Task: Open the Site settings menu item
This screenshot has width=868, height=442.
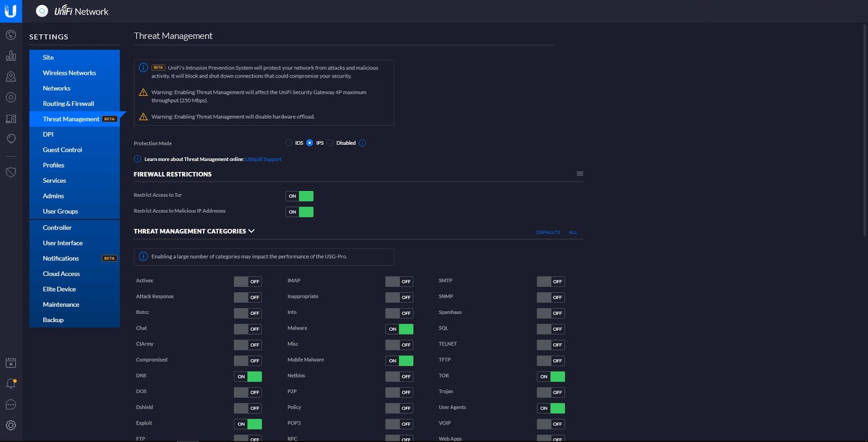Action: 74,57
